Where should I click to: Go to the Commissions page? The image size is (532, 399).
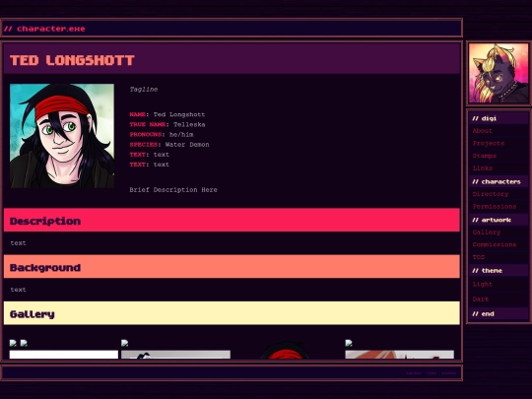click(x=495, y=244)
